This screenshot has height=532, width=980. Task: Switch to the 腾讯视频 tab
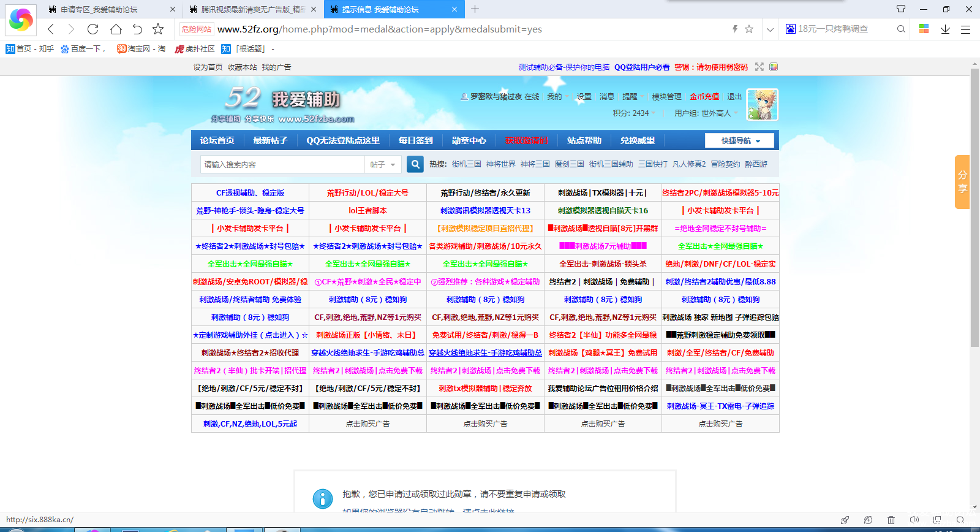click(252, 9)
